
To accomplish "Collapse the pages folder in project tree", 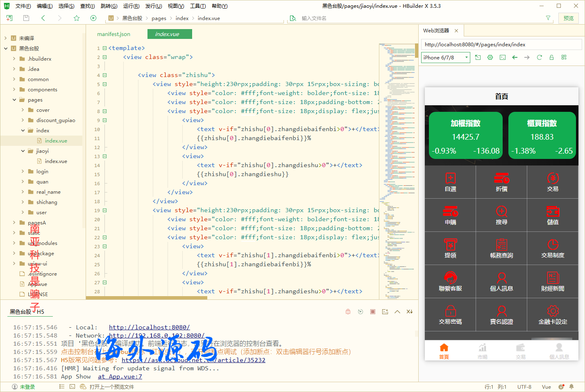I will (x=14, y=100).
